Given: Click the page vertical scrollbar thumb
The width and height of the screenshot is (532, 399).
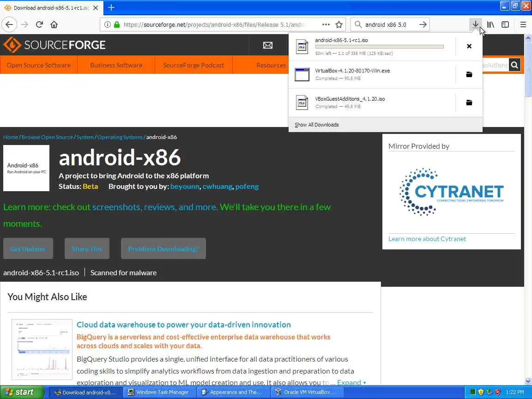Looking at the screenshot, I should 528,70.
